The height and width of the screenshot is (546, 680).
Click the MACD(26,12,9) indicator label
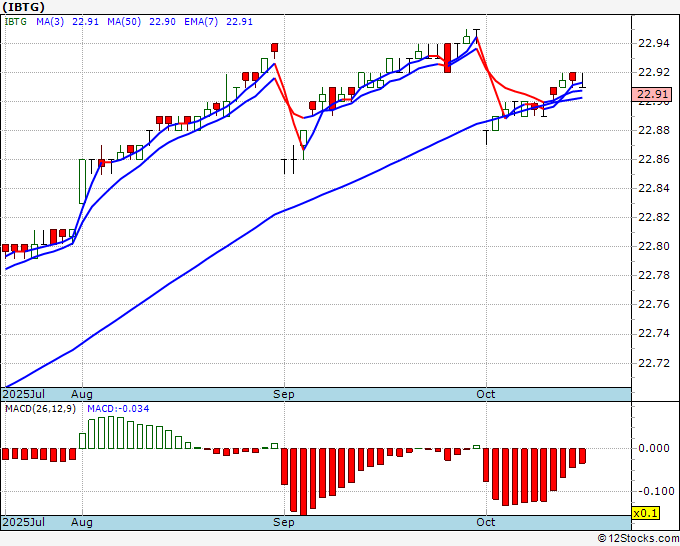40,409
